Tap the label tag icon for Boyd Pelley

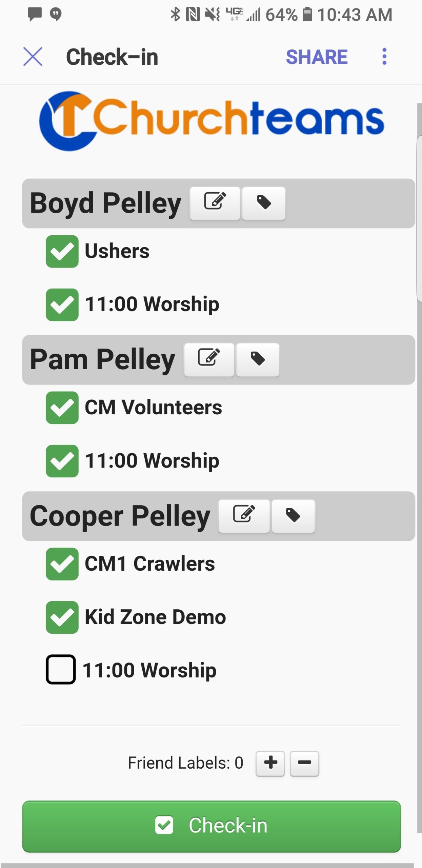pos(264,203)
